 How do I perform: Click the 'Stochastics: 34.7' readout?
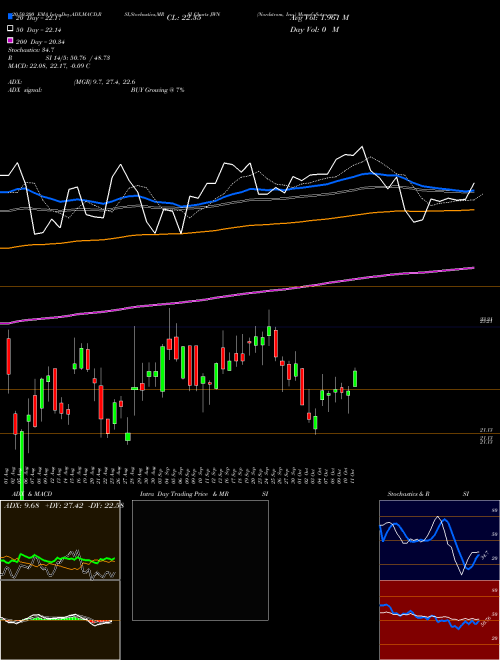coord(31,50)
